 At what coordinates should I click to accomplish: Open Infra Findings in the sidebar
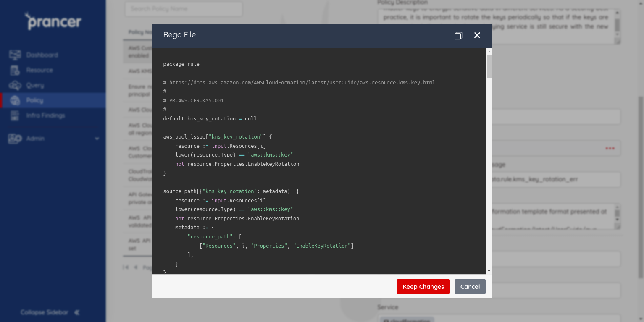(x=45, y=115)
